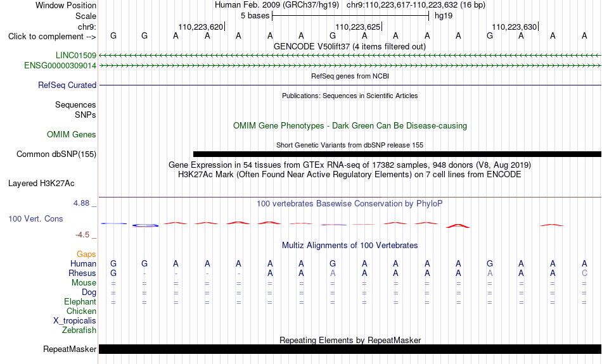Click the RepeatMasker track label
602x364 pixels.
click(70, 349)
